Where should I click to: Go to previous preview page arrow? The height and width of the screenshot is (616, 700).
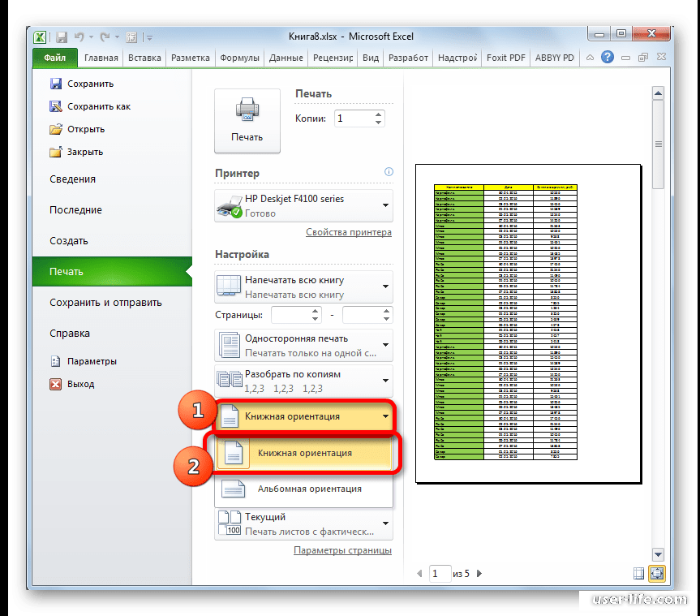coord(419,573)
